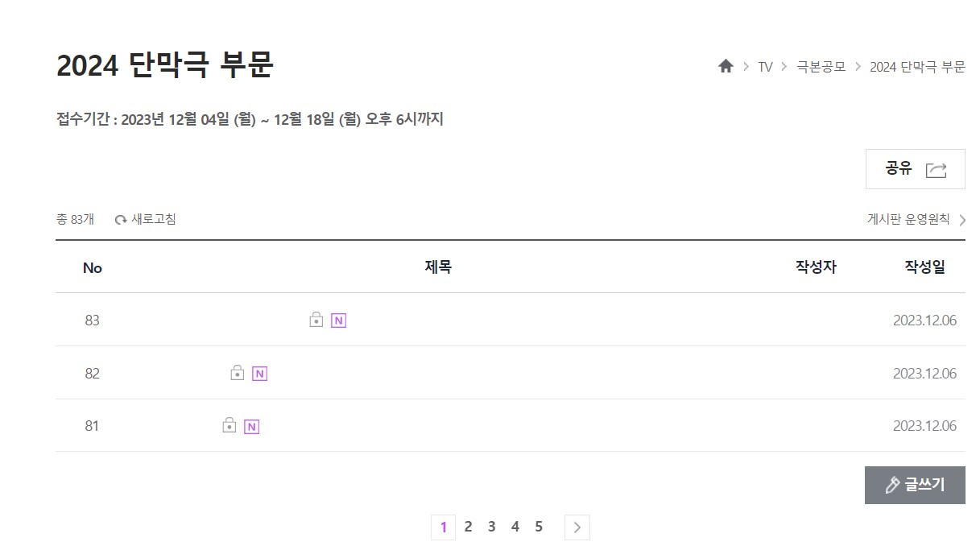Open 2024 단막극 부문 breadcrumb item
This screenshot has width=980, height=546.
click(x=917, y=67)
